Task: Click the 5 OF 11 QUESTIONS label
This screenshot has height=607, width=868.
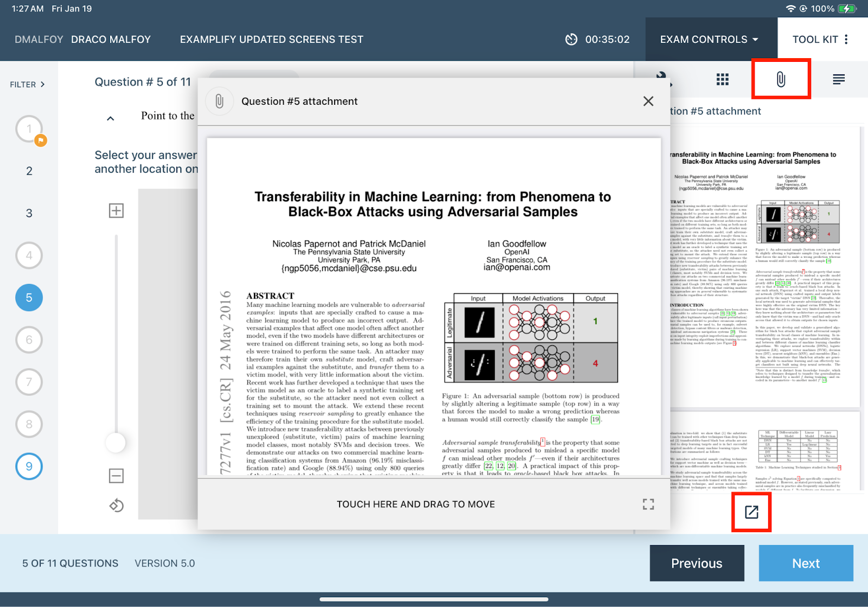Action: point(71,564)
